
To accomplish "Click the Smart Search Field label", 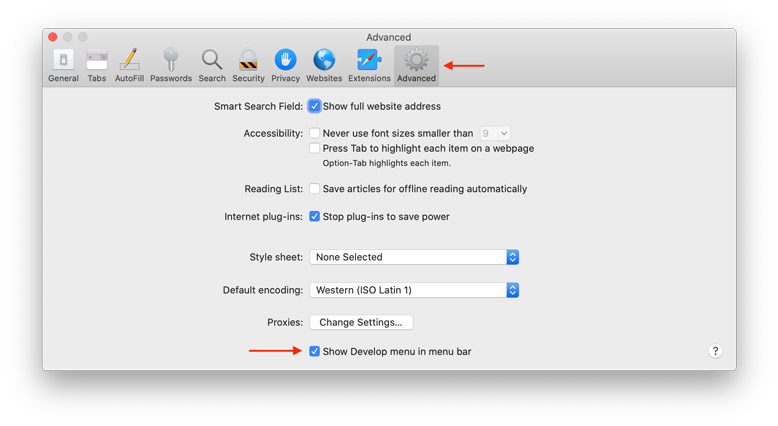I will pos(258,106).
